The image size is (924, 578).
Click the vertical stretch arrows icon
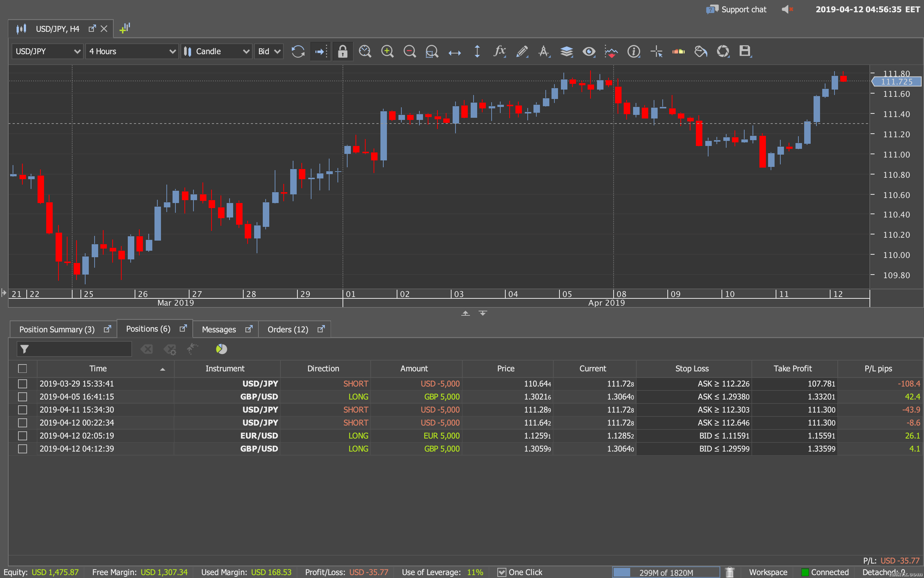(x=477, y=51)
